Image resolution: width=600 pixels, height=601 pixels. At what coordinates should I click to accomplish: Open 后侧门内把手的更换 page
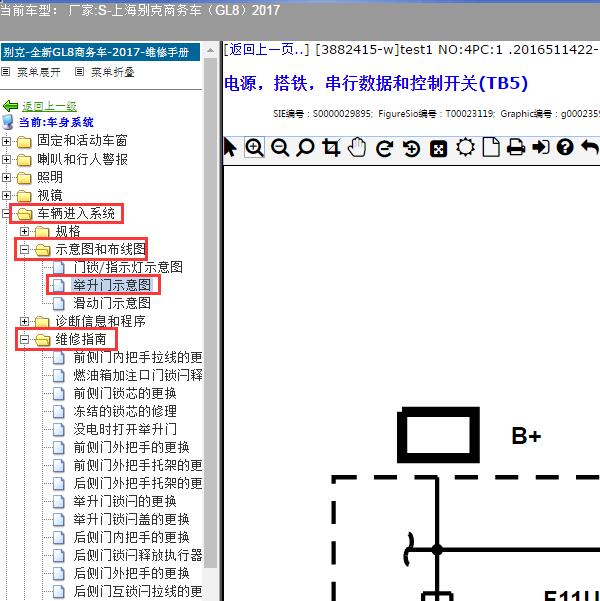[x=131, y=537]
